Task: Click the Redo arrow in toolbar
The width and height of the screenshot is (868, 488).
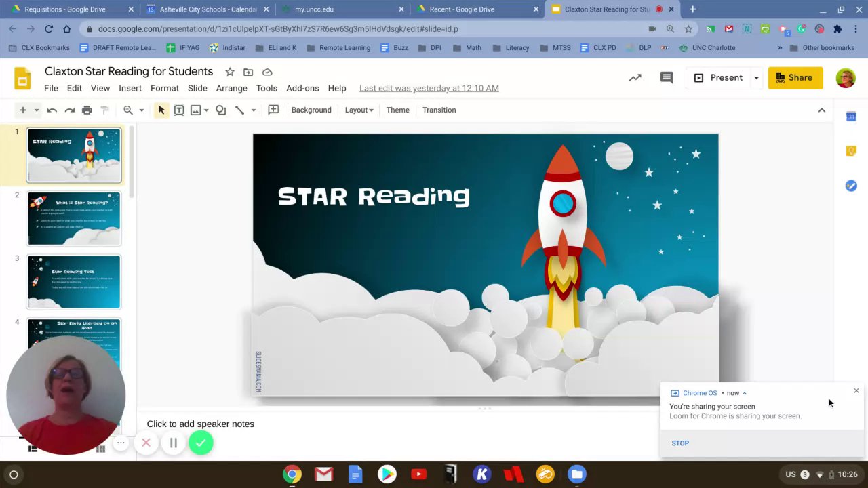Action: coord(69,110)
